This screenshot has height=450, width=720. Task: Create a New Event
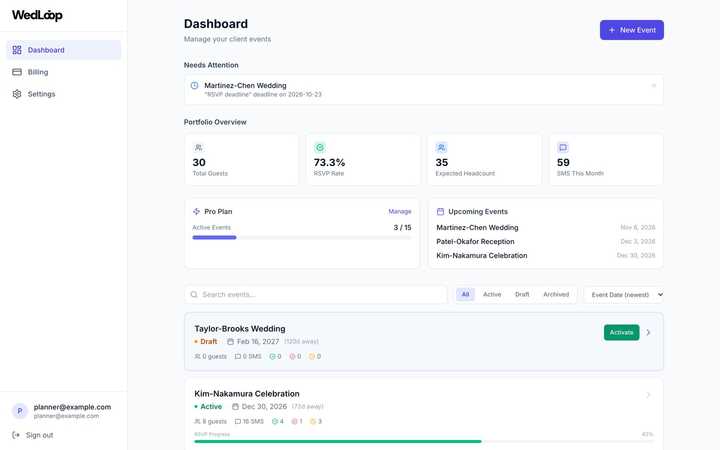tap(631, 30)
